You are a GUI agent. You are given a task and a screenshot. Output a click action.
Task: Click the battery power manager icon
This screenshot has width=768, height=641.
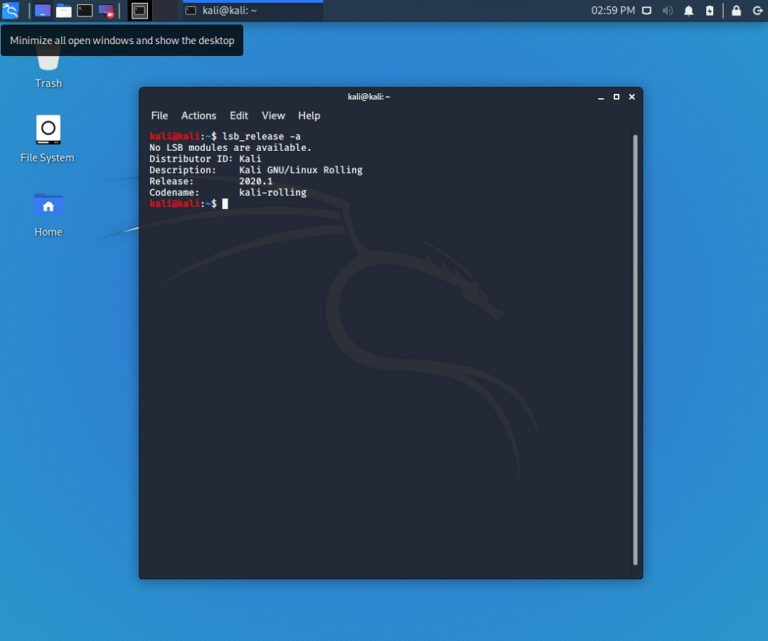(710, 10)
